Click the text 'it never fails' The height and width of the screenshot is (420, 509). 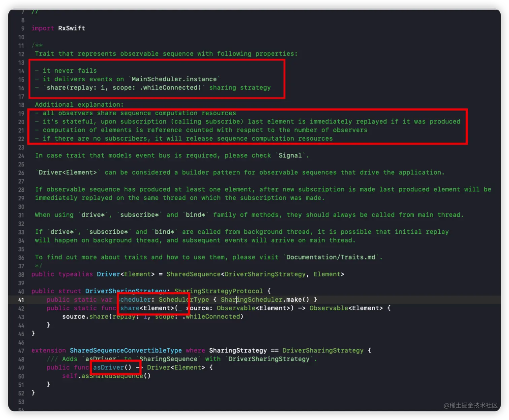[70, 71]
